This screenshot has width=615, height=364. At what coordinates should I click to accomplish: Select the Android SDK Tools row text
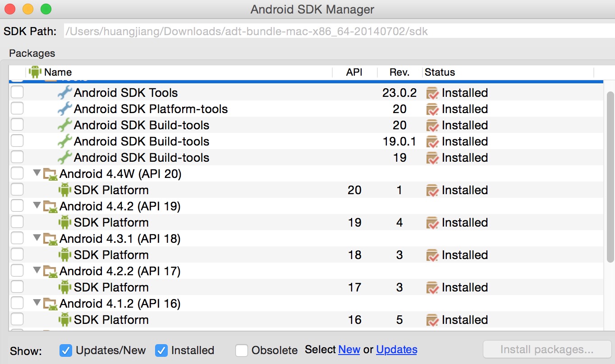126,93
